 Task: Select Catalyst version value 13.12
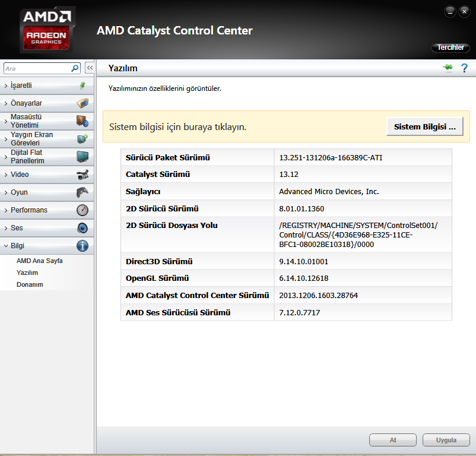pyautogui.click(x=288, y=175)
